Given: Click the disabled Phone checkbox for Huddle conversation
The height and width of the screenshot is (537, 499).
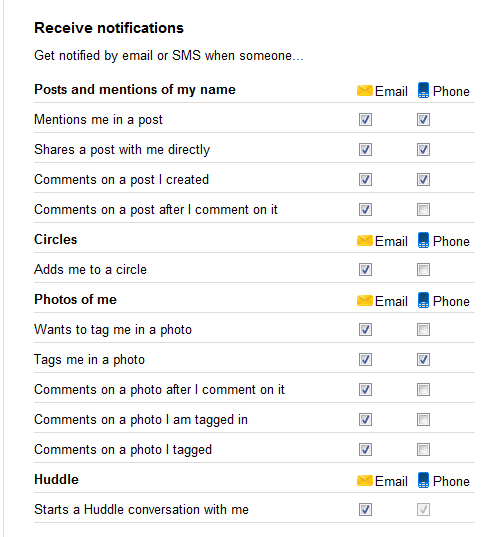Looking at the screenshot, I should coord(423,510).
